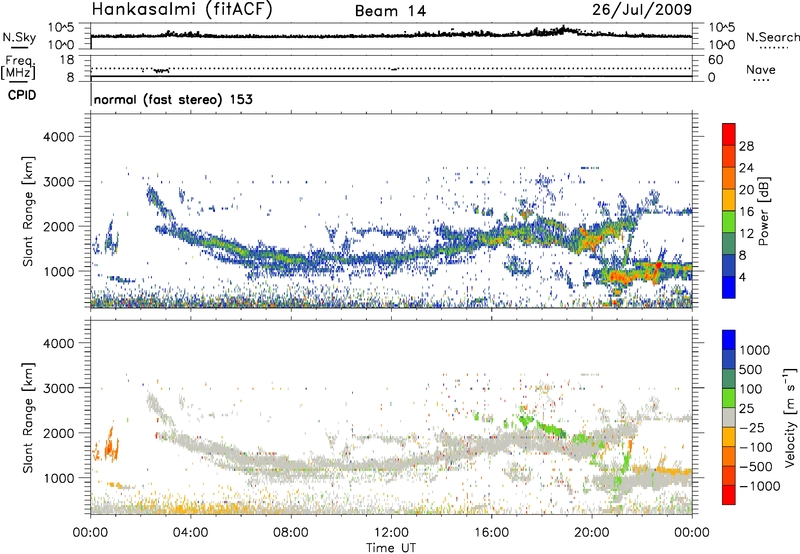
Task: Pick the light green 12–16 dB power segment
Action: point(729,223)
